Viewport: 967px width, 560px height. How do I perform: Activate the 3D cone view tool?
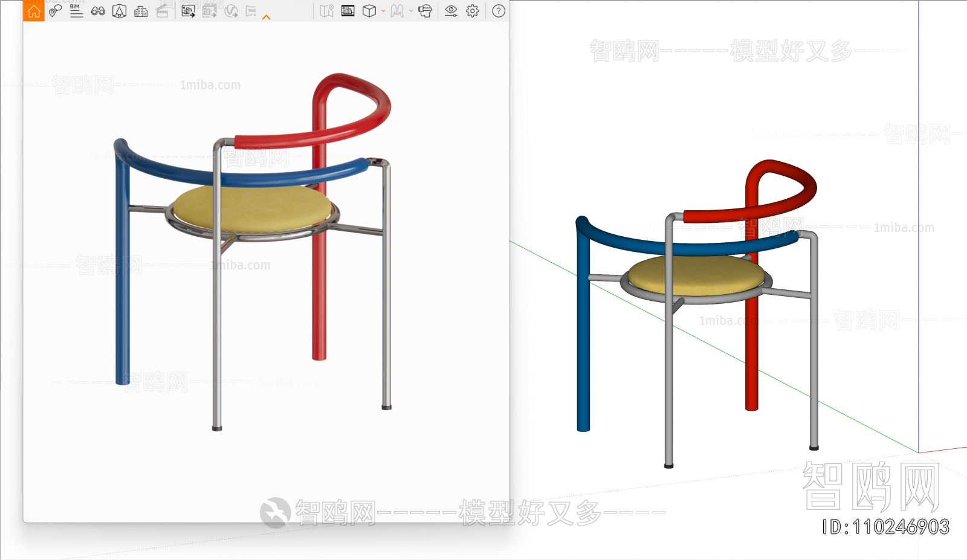120,11
